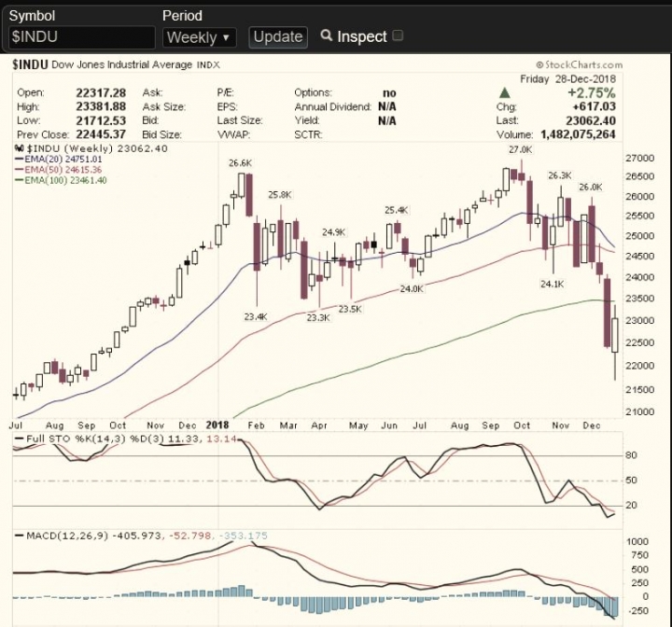The image size is (672, 627).
Task: Click the 26.3K annotation near November
Action: coord(560,175)
